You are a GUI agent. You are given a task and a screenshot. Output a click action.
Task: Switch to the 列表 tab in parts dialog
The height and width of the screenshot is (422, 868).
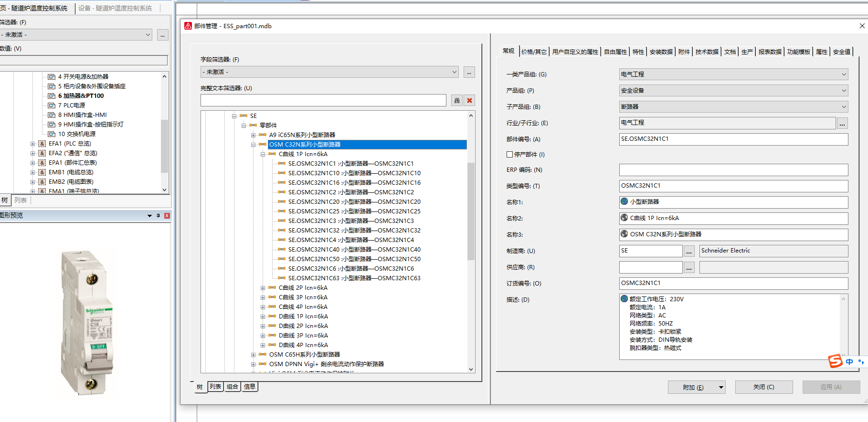tap(215, 387)
